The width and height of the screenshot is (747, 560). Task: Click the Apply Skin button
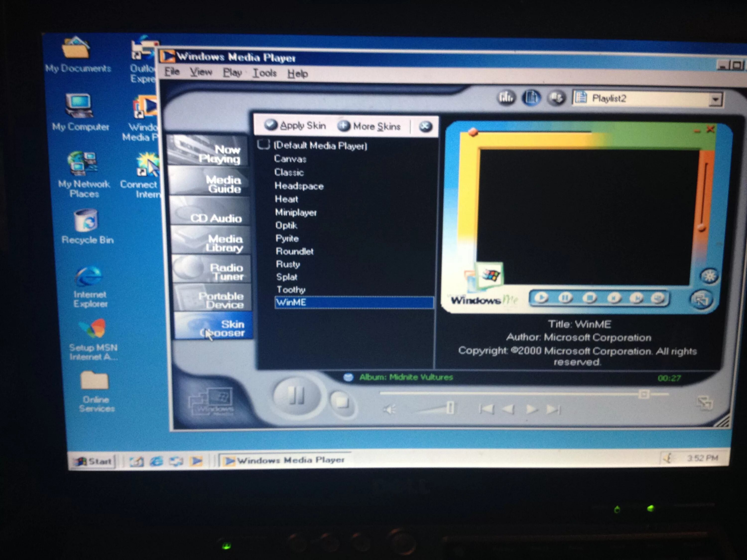pyautogui.click(x=295, y=125)
